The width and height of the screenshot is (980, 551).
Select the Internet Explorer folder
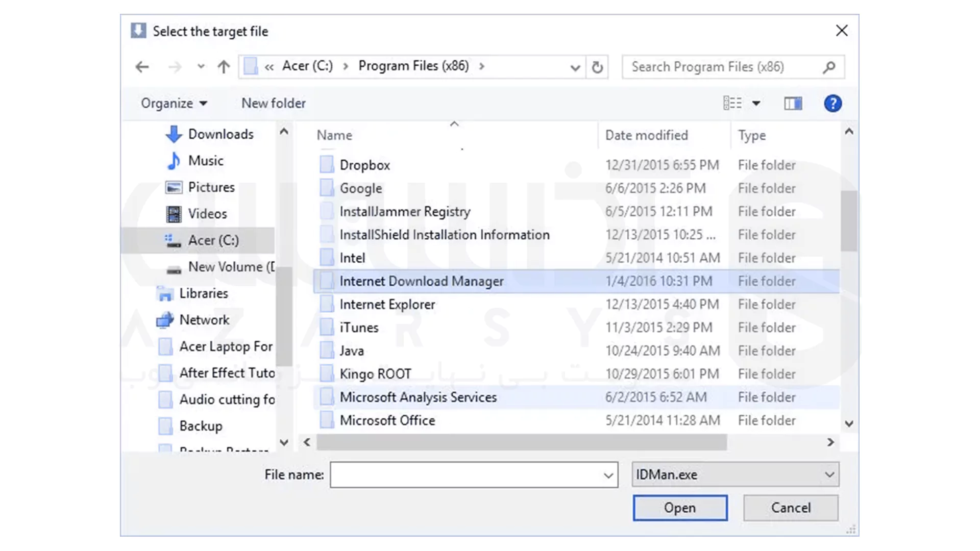576,304
